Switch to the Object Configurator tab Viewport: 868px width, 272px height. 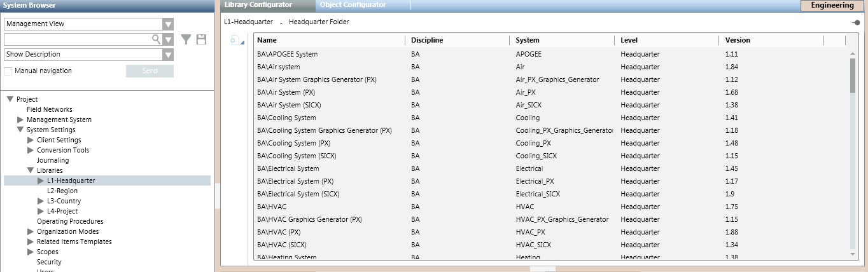click(x=353, y=5)
